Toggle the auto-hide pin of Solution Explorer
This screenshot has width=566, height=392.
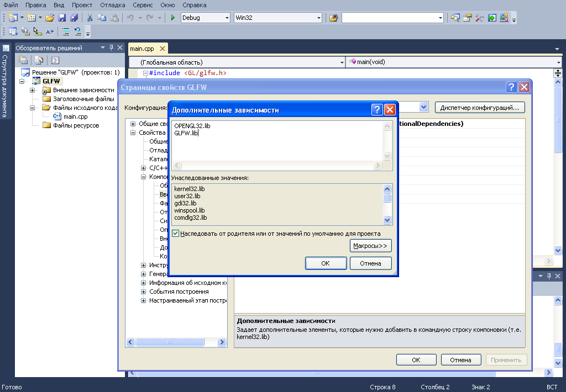click(111, 47)
